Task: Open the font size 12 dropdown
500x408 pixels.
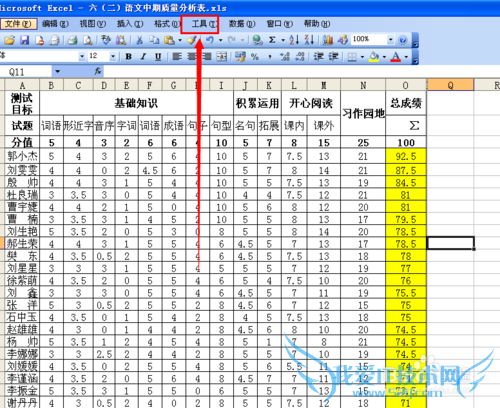Action: (x=113, y=57)
